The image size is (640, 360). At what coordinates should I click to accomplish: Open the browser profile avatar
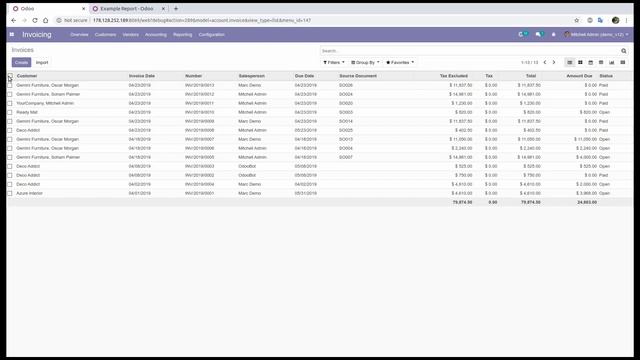[x=616, y=20]
